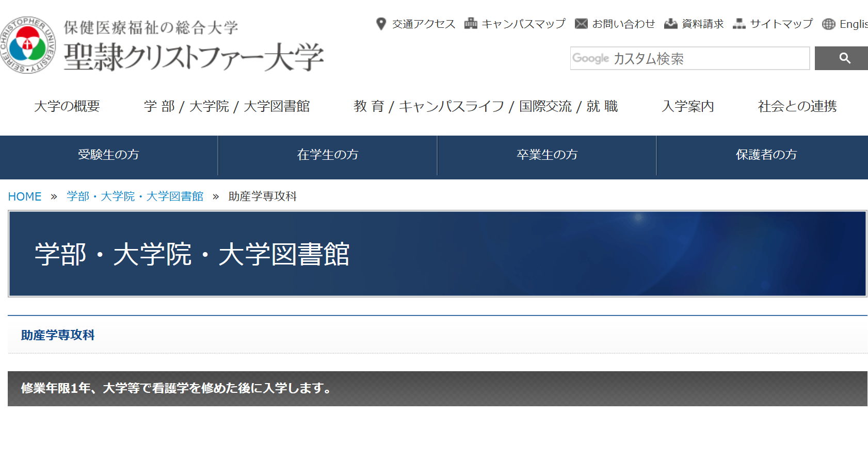The width and height of the screenshot is (868, 464).
Task: Open the 卒業生の方 section
Action: (545, 155)
